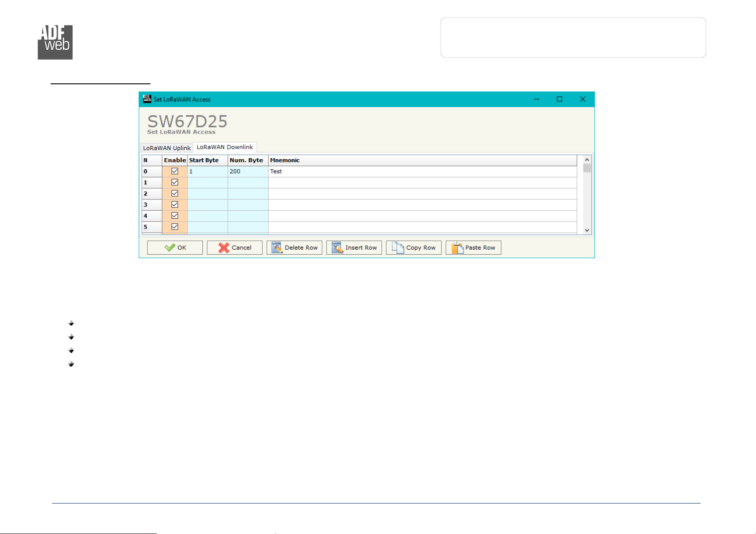Viewport: 756px width, 534px height.
Task: Click the Enable column header
Action: pos(175,160)
